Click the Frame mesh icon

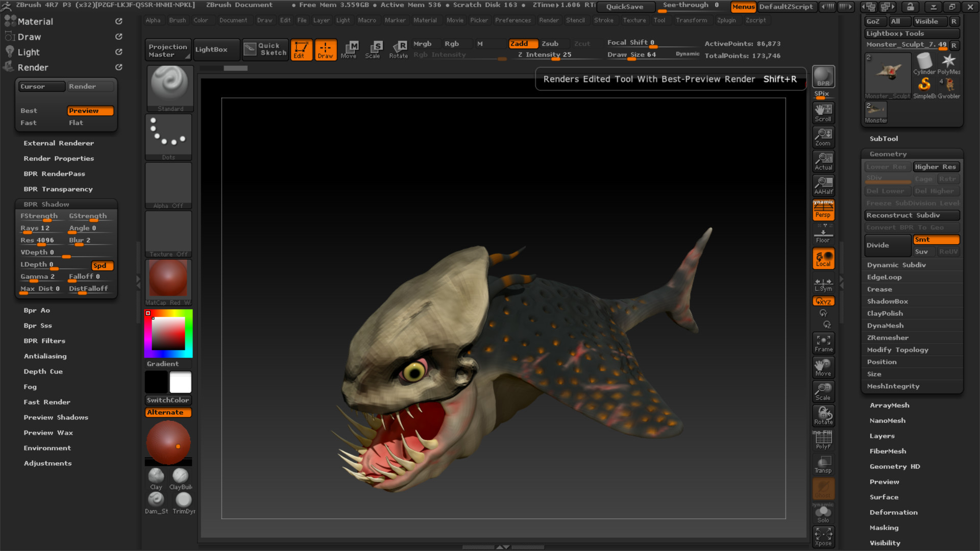pos(823,343)
